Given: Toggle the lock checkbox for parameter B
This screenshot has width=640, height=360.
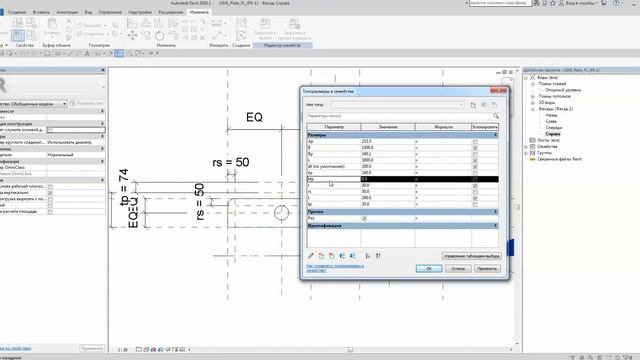Looking at the screenshot, I should 475,148.
